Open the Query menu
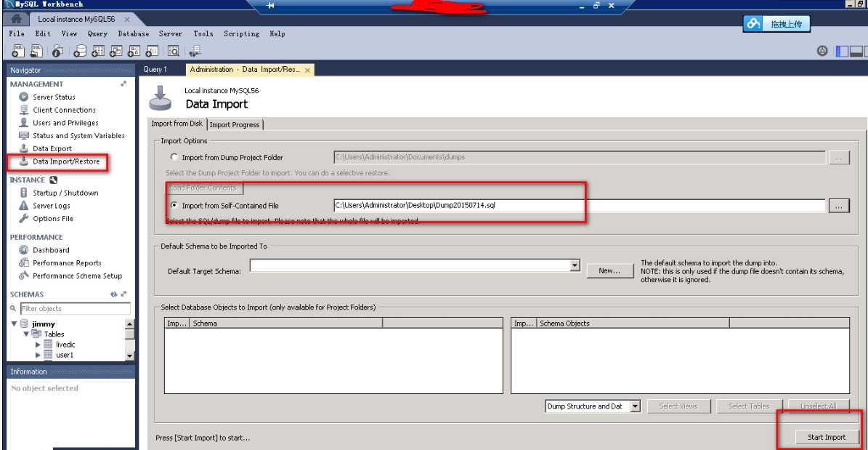This screenshot has height=450, width=868. point(97,34)
